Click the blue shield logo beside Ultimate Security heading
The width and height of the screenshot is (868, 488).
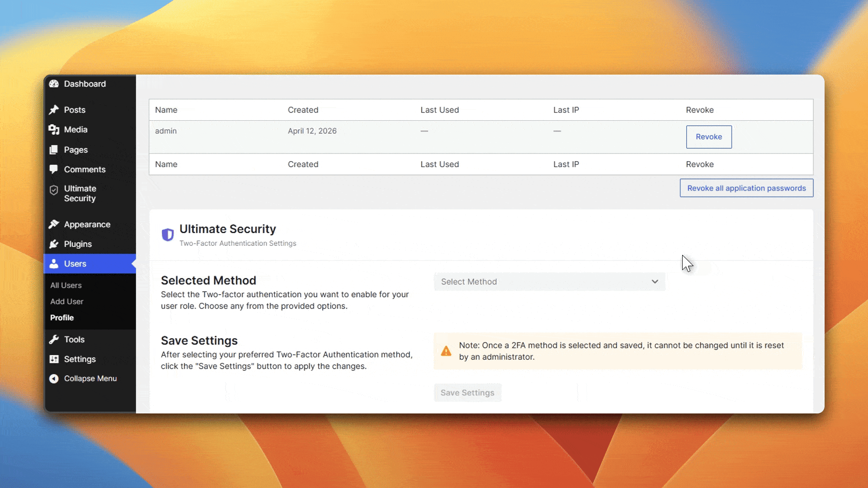pos(168,235)
